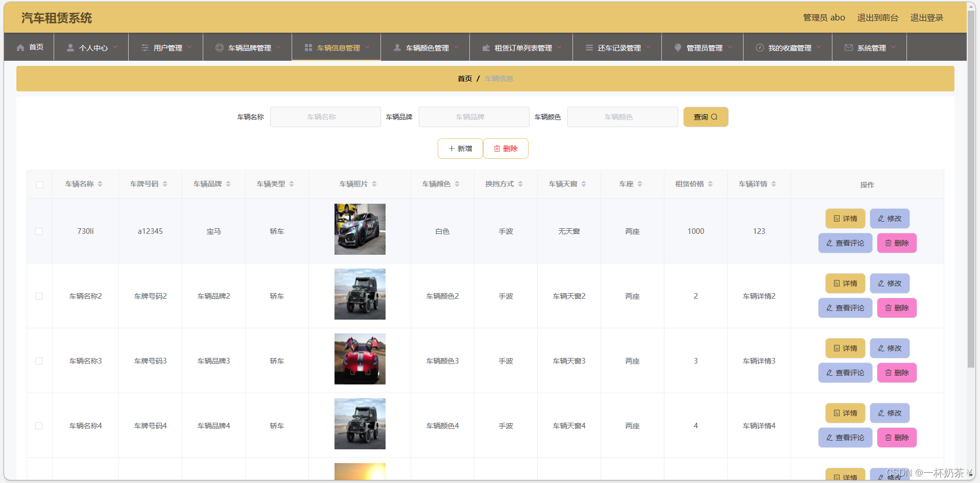Click the trash icon in the toolbar 删除 button
Image resolution: width=980 pixels, height=483 pixels.
coord(497,149)
